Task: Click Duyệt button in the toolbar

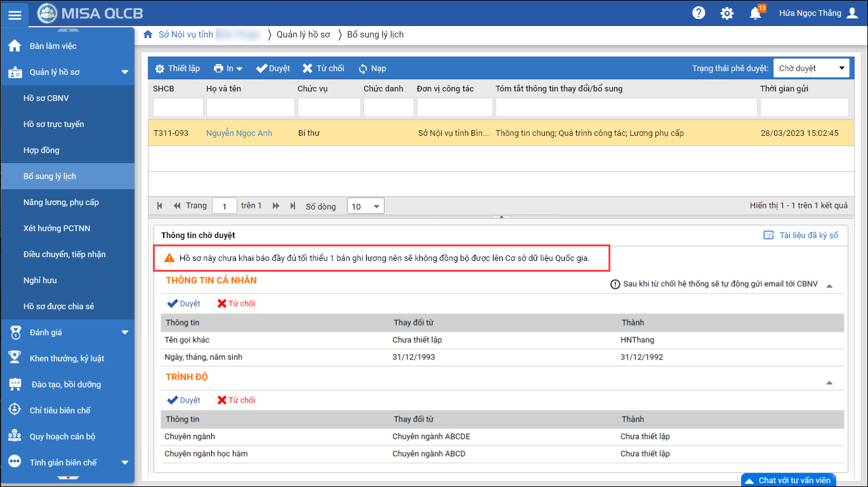Action: [x=273, y=69]
